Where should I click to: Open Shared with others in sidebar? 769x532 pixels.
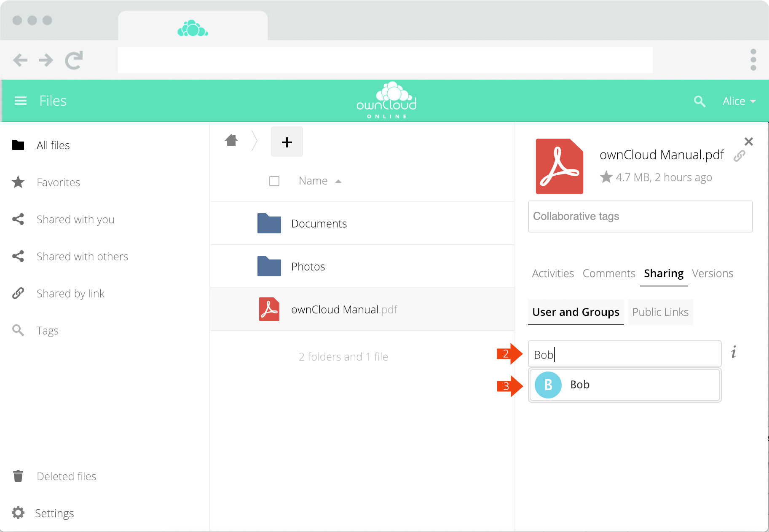82,257
